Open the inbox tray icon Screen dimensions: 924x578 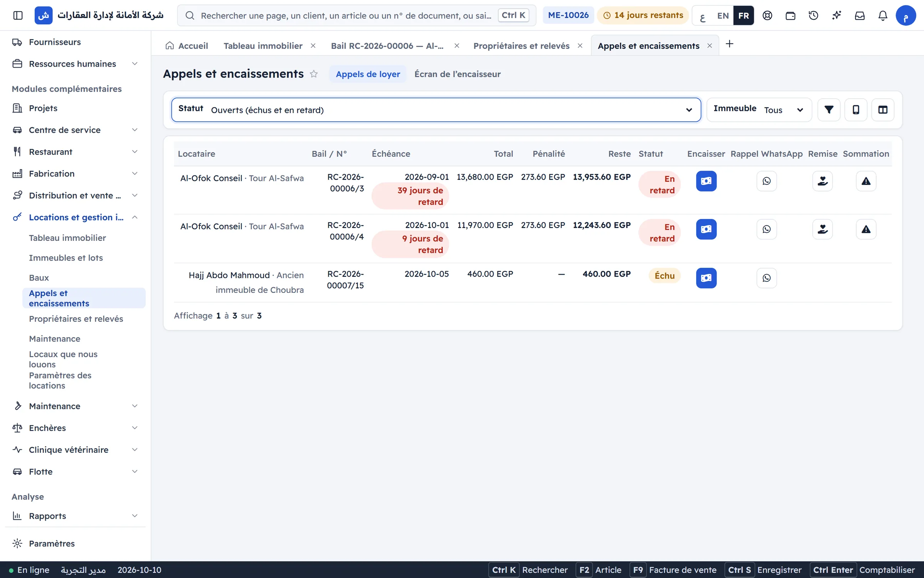[x=860, y=15]
